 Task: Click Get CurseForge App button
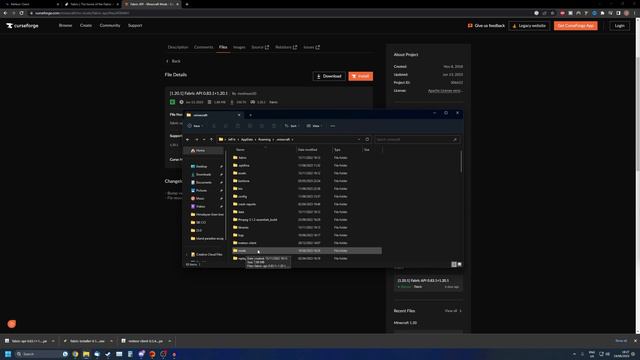[x=576, y=26]
